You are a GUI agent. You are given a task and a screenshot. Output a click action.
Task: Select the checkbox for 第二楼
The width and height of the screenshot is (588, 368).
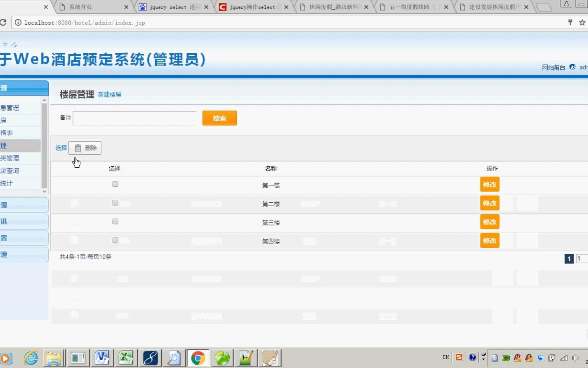pos(115,203)
